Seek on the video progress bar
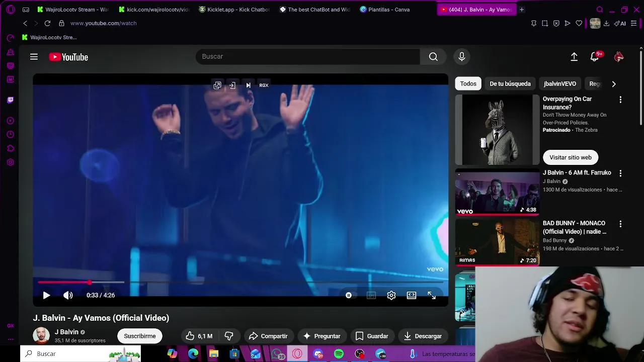The height and width of the screenshot is (362, 644). tap(240, 282)
